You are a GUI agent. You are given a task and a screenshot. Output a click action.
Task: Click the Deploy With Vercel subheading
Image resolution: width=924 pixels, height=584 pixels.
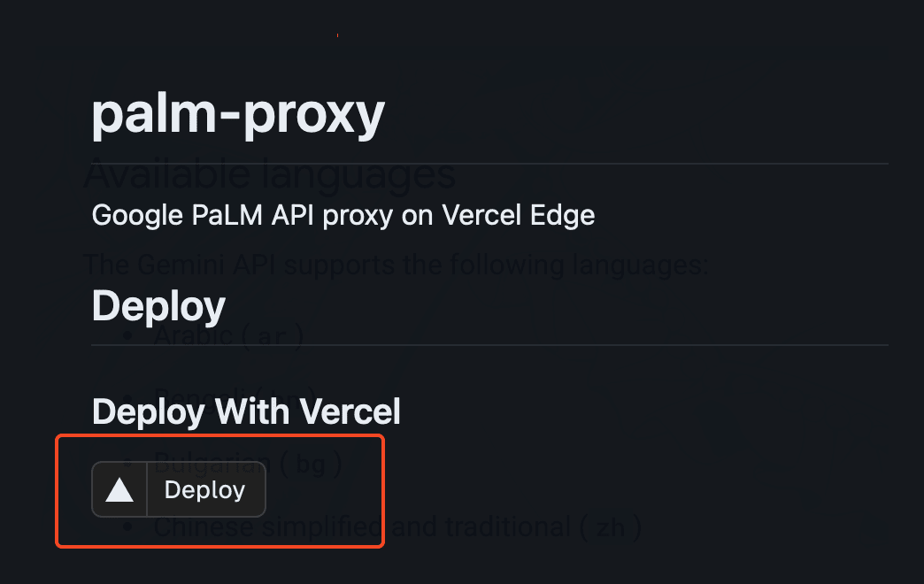[x=246, y=411]
